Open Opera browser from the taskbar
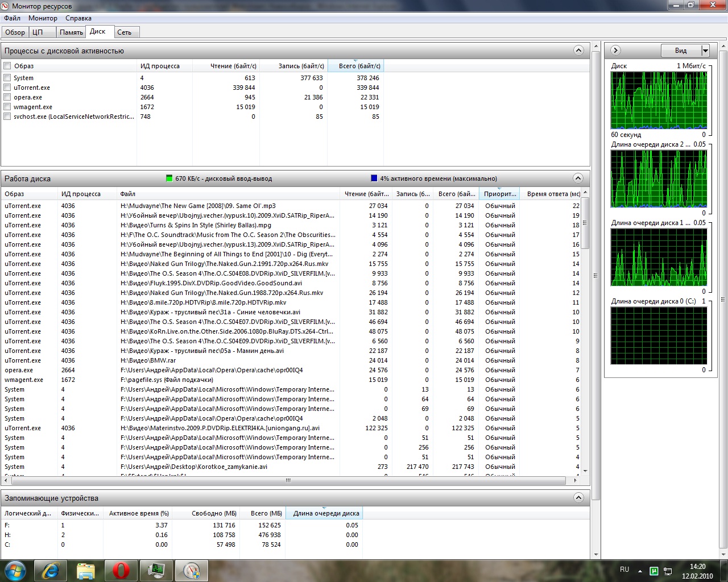This screenshot has width=728, height=582. pos(121,570)
